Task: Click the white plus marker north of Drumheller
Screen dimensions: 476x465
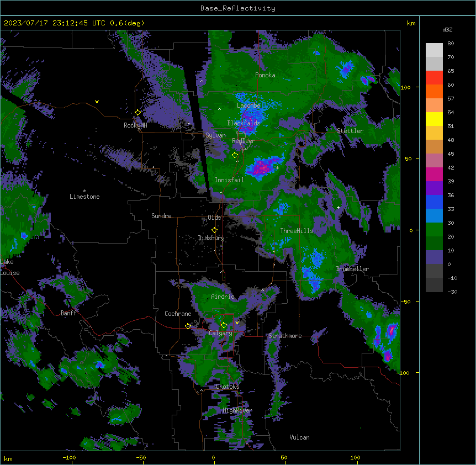Action: pos(338,207)
